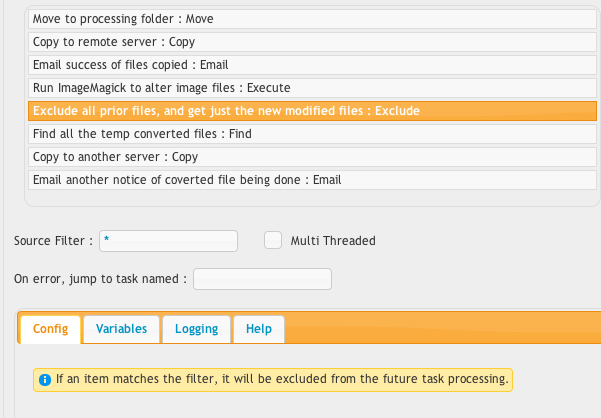
Task: Click the Multi Threaded label text
Action: [x=333, y=241]
